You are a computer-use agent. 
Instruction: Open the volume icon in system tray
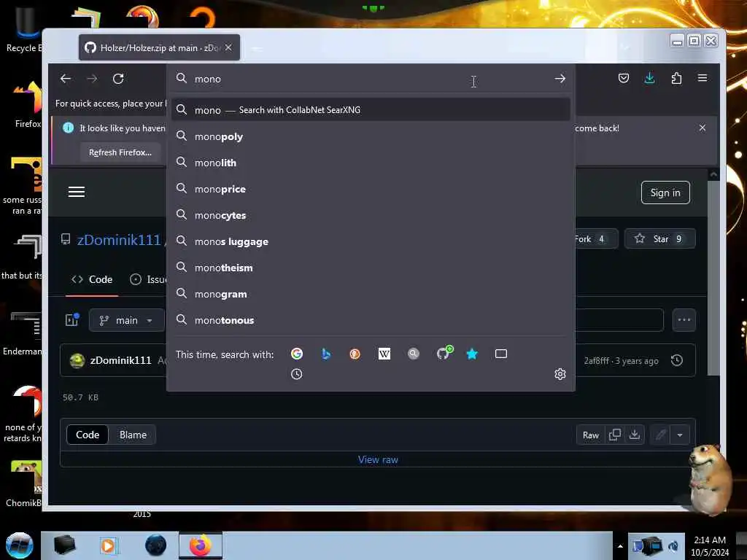[673, 545]
